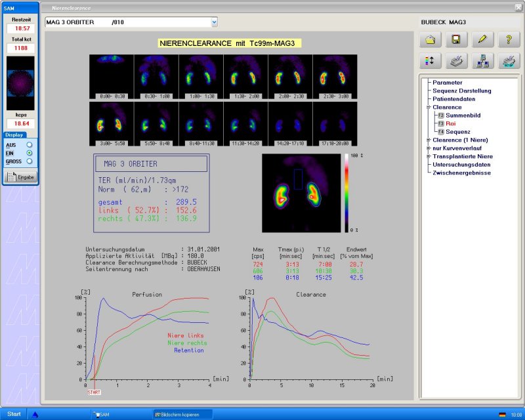Viewport: 525px width, 420px height.
Task: Click the network computers icon
Action: tap(482, 62)
